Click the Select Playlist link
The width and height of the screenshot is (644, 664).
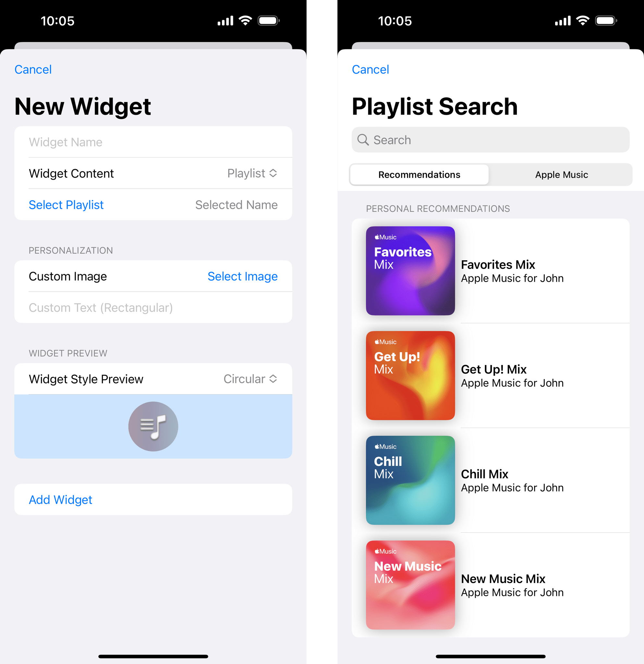pyautogui.click(x=66, y=205)
